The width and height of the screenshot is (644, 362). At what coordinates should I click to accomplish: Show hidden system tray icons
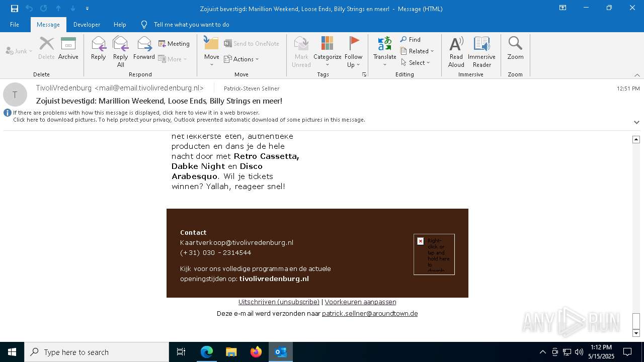pyautogui.click(x=542, y=352)
